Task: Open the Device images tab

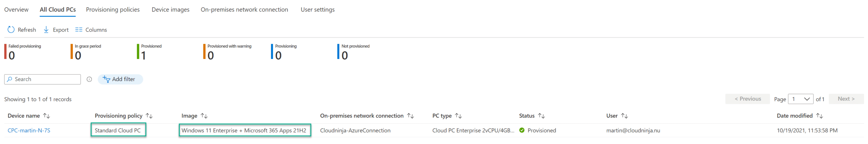Action: [x=171, y=9]
